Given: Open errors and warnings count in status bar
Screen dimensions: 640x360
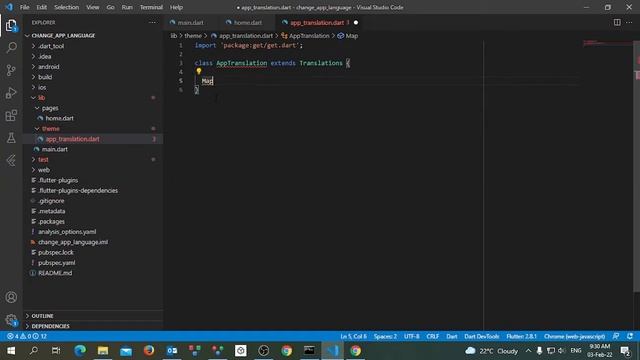Looking at the screenshot, I should [x=27, y=336].
